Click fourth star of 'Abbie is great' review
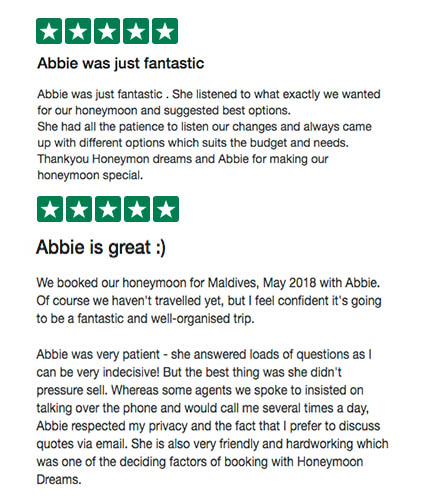The height and width of the screenshot is (501, 428). 137,209
